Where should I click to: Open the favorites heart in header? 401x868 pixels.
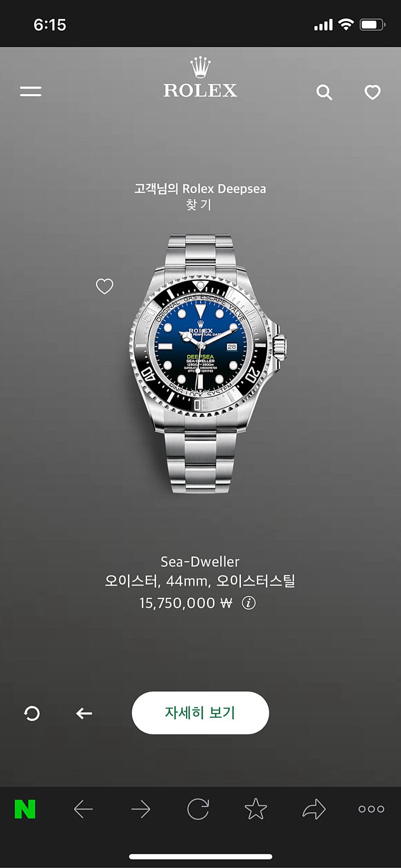372,92
